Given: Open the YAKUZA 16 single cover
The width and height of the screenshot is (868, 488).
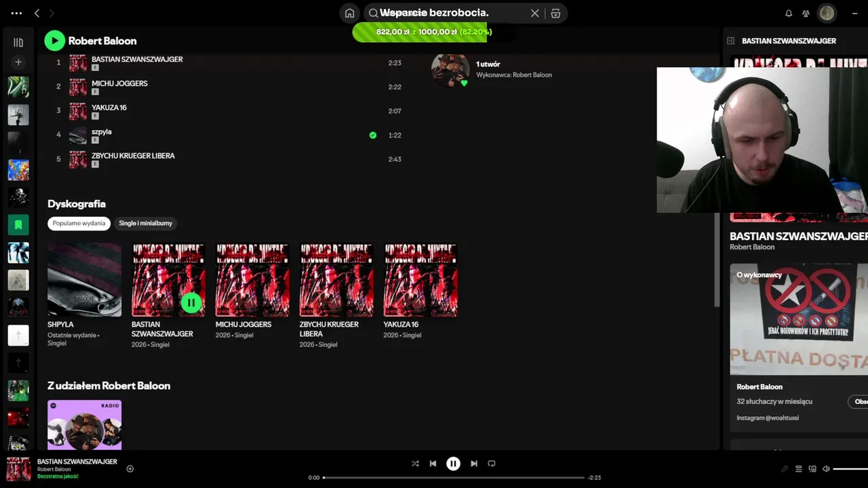Looking at the screenshot, I should pyautogui.click(x=420, y=280).
